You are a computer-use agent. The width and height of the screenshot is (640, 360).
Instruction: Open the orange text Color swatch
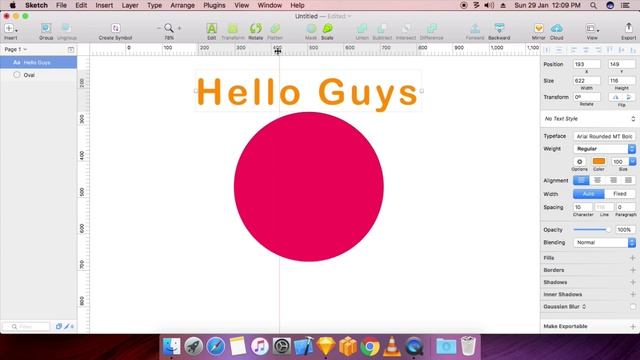(599, 161)
